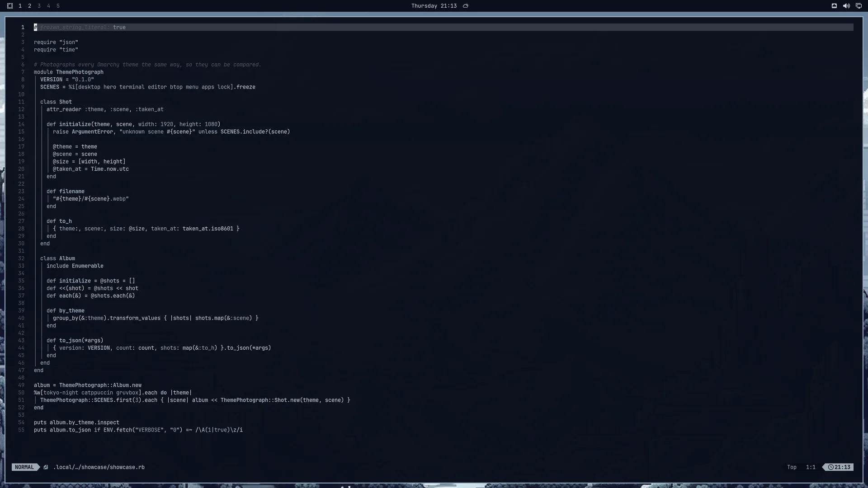
Task: Click the display monitor icon in the tray
Action: coord(859,6)
